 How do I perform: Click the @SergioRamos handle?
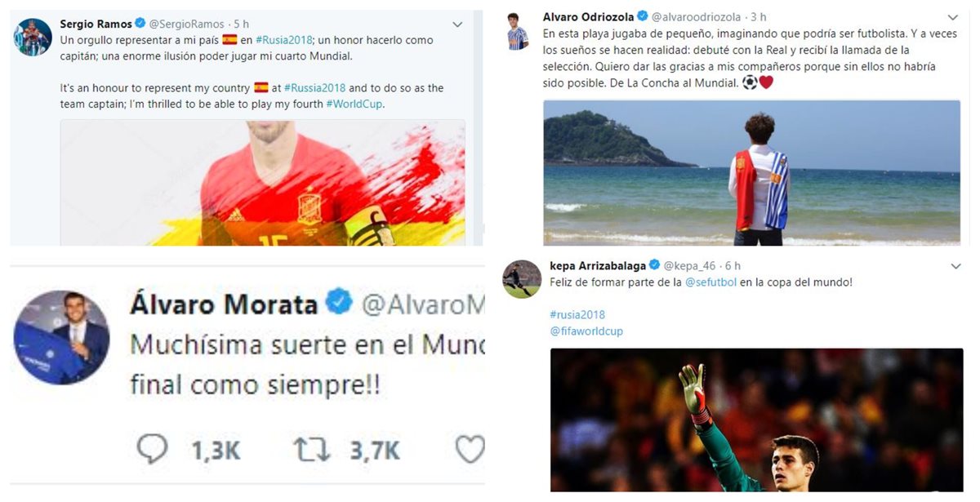coord(188,24)
